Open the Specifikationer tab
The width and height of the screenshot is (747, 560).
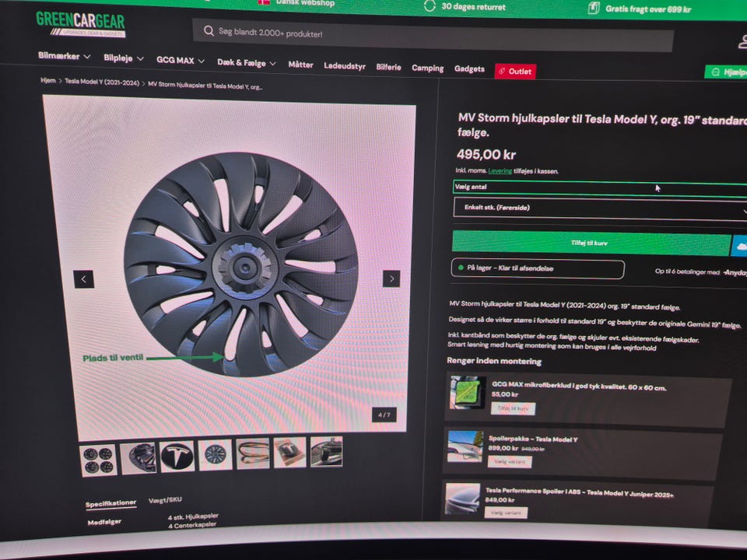pyautogui.click(x=110, y=503)
